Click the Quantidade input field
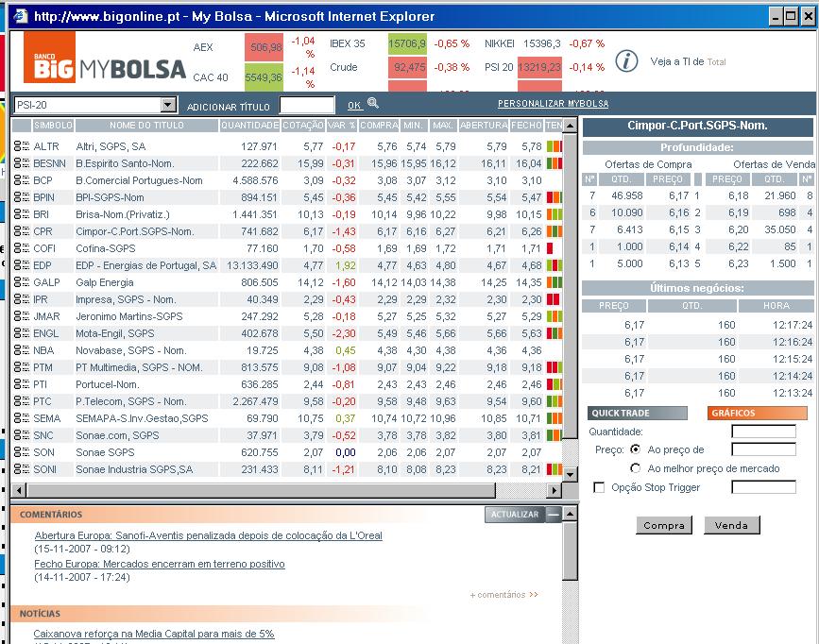Image resolution: width=819 pixels, height=644 pixels. (x=763, y=431)
